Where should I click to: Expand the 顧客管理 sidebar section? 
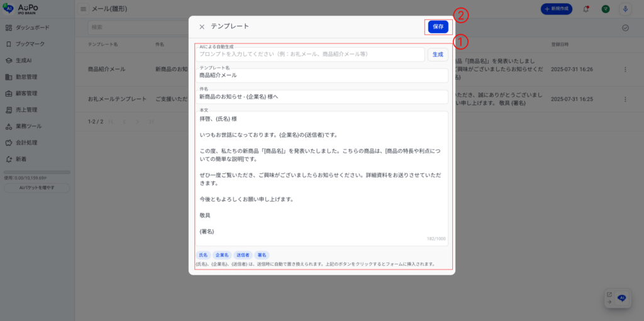(x=26, y=93)
